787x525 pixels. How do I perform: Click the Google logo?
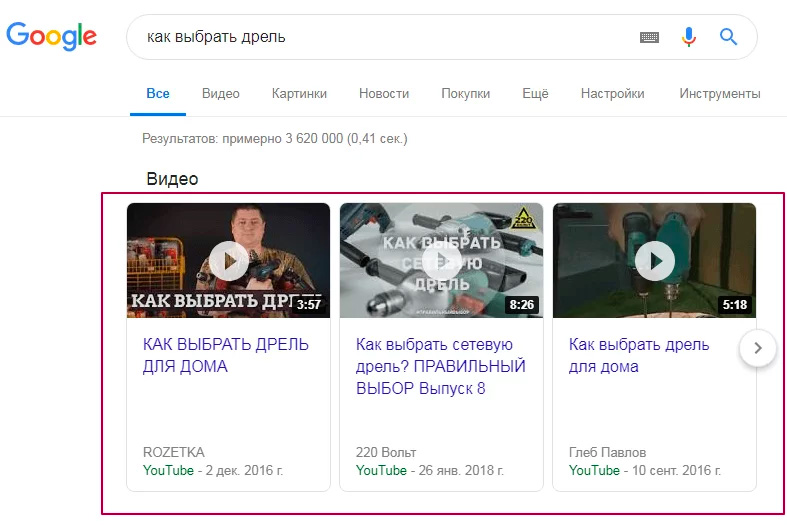[51, 36]
